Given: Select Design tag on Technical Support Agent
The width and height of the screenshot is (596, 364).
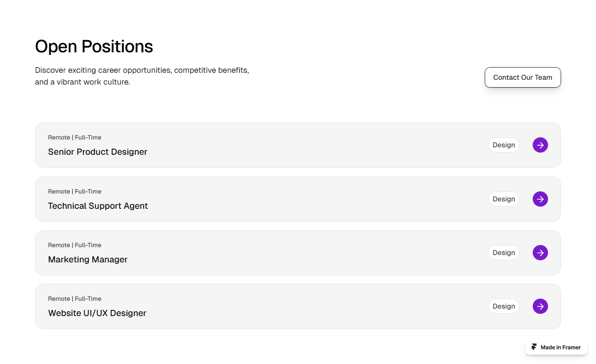Looking at the screenshot, I should coord(504,199).
